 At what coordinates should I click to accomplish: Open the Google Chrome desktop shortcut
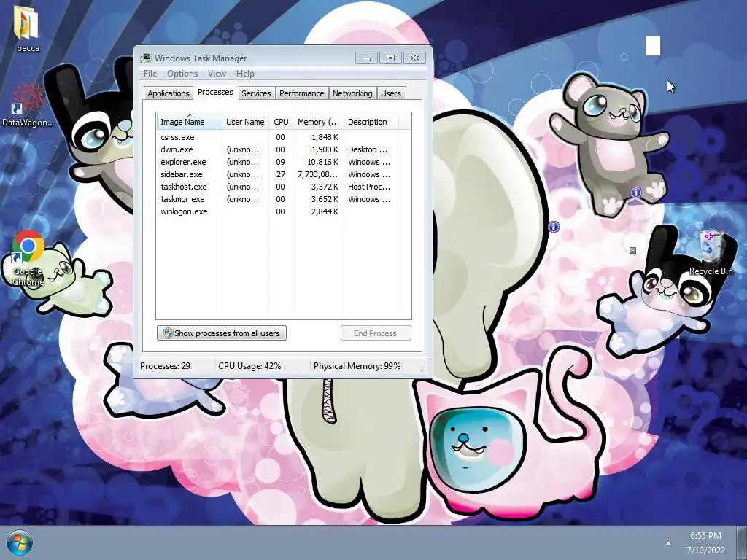pos(28,258)
